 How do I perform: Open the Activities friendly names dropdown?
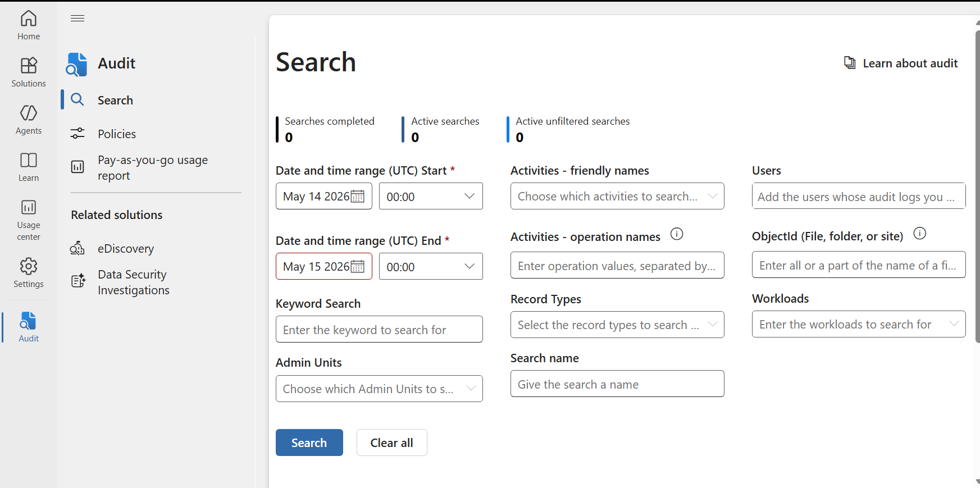point(617,197)
